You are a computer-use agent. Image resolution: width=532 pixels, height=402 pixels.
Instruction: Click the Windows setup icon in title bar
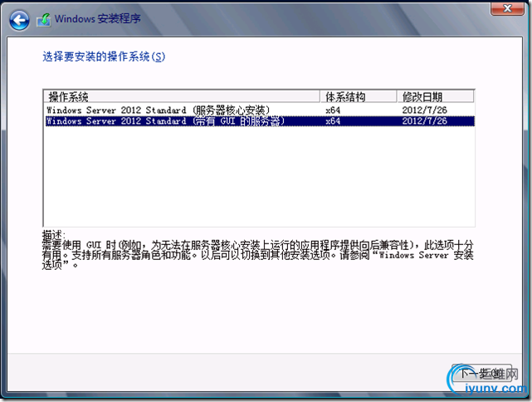click(x=44, y=21)
